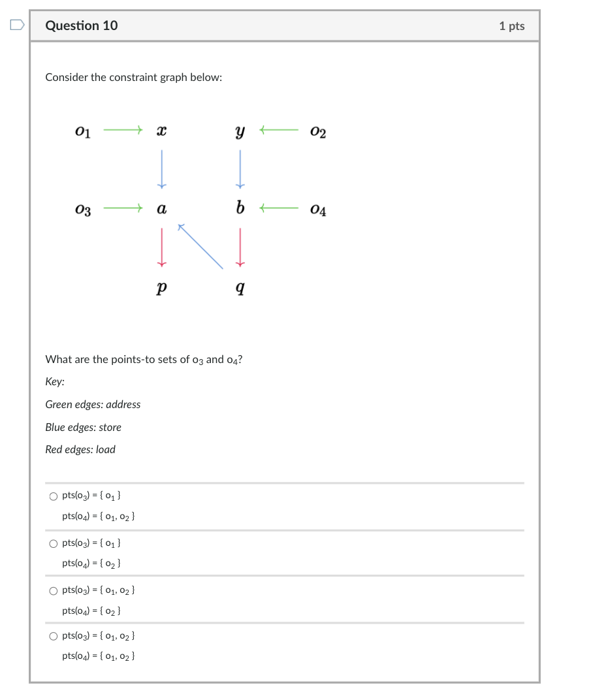Flag Question 10 using the bookmark icon
The width and height of the screenshot is (593, 700).
(16, 24)
